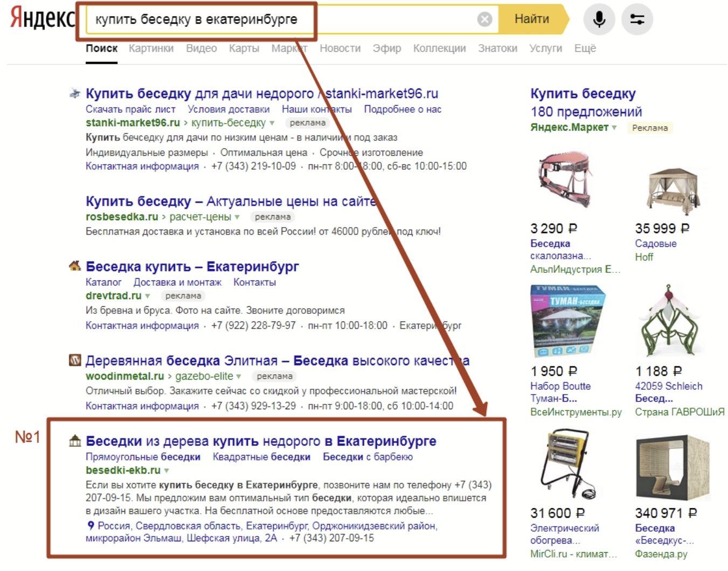Click the climbing harness product image

tap(565, 180)
